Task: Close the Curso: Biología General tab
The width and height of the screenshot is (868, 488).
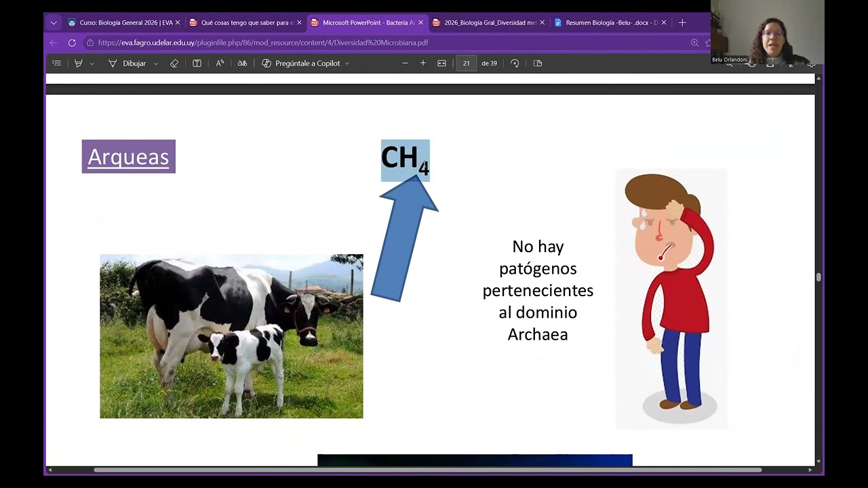Action: [178, 22]
